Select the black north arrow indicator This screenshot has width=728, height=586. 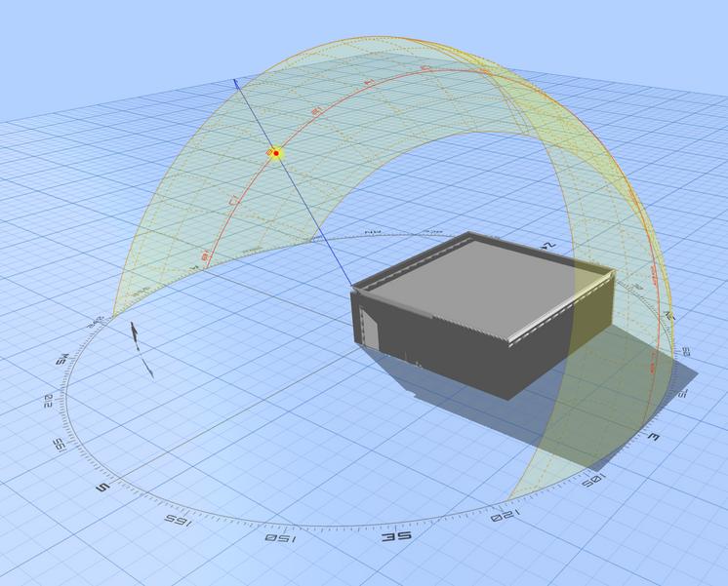coord(142,350)
